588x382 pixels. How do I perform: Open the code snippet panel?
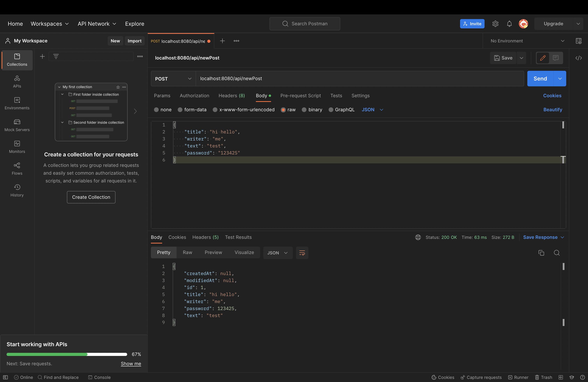tap(579, 58)
